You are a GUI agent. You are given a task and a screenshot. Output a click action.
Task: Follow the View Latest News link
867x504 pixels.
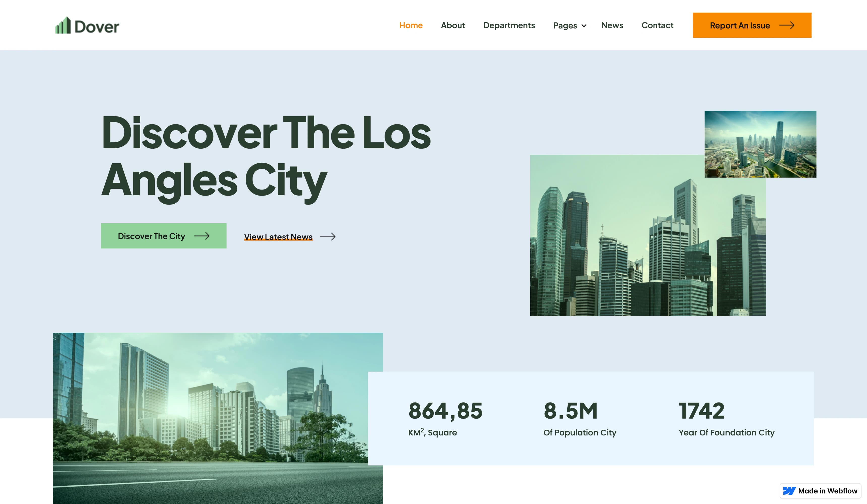[278, 237]
